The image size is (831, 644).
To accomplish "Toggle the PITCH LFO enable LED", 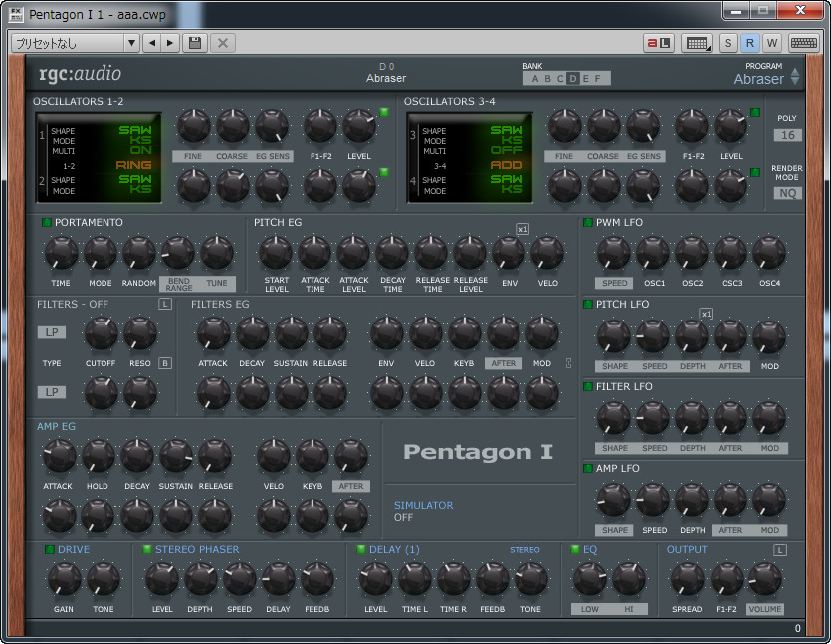I will pos(588,305).
